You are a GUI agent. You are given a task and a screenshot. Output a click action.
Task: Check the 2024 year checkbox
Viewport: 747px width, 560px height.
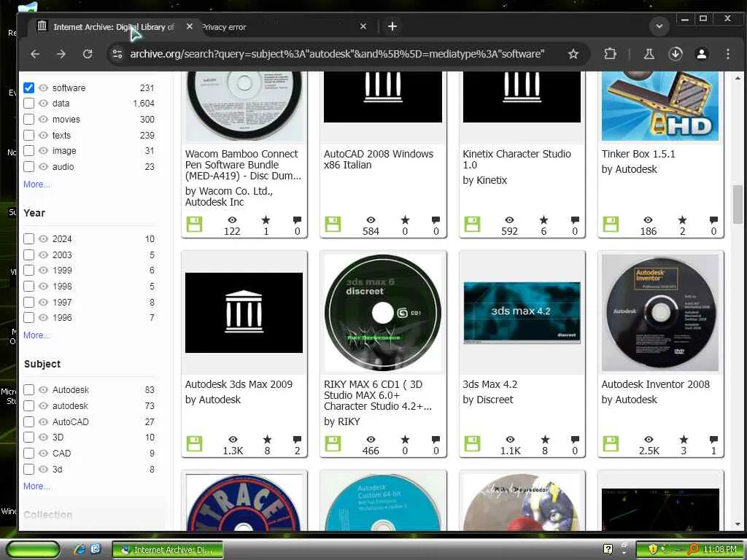pyautogui.click(x=28, y=238)
